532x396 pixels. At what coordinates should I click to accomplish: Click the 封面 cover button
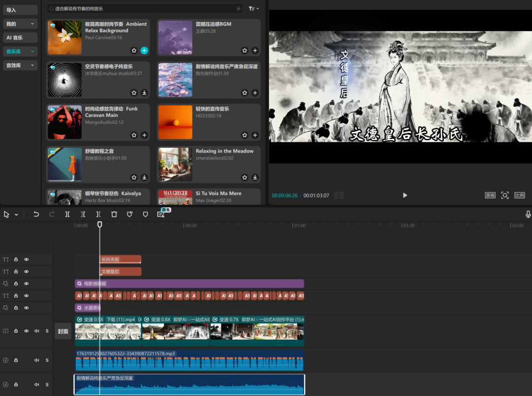63,331
